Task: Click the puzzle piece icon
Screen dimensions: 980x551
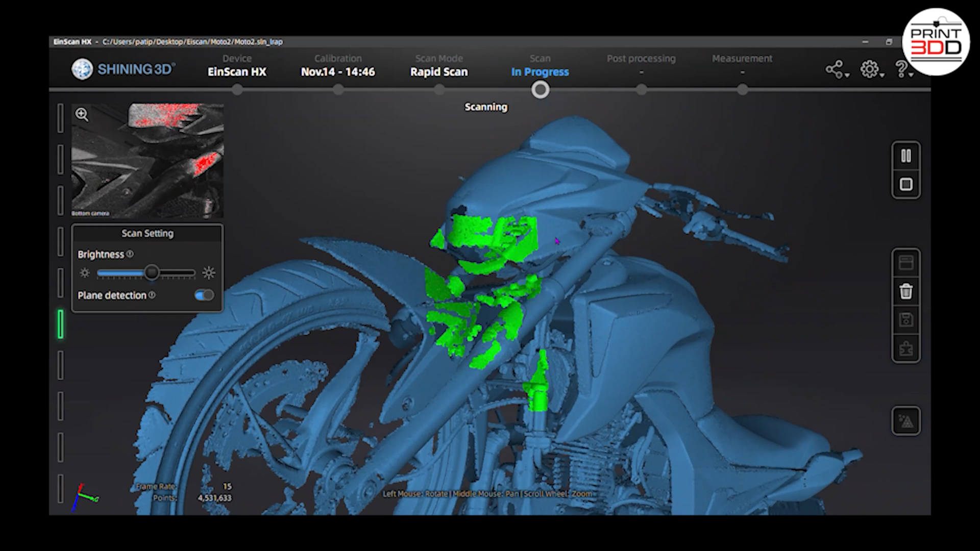Action: (906, 349)
